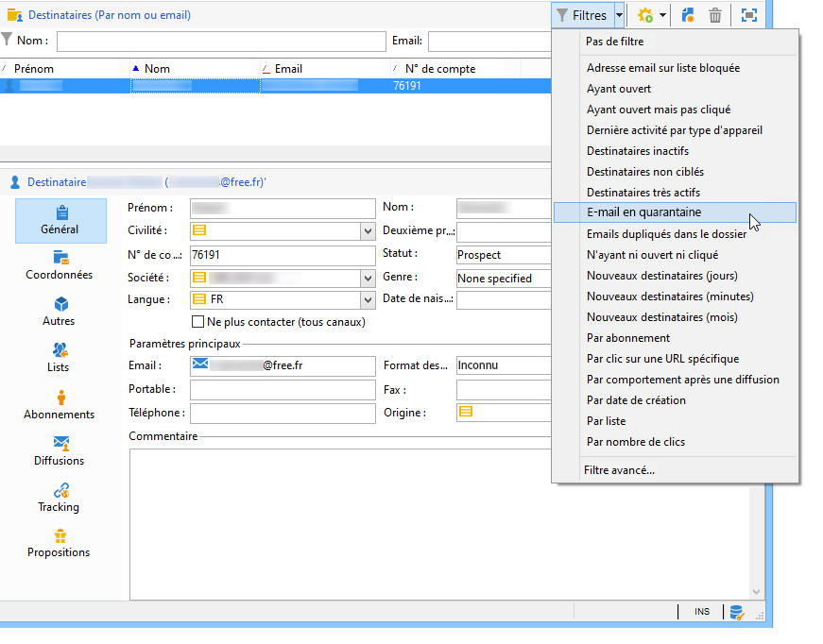Click the envelope icon in Email field
823x644 pixels.
pyautogui.click(x=200, y=364)
